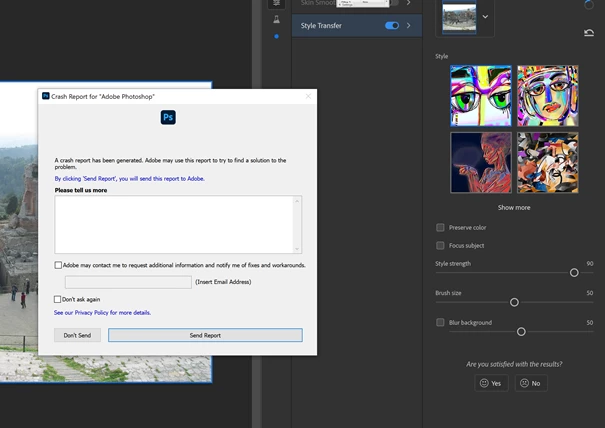The width and height of the screenshot is (605, 428).
Task: Select the dark blue figure style thumbnail
Action: (x=481, y=162)
